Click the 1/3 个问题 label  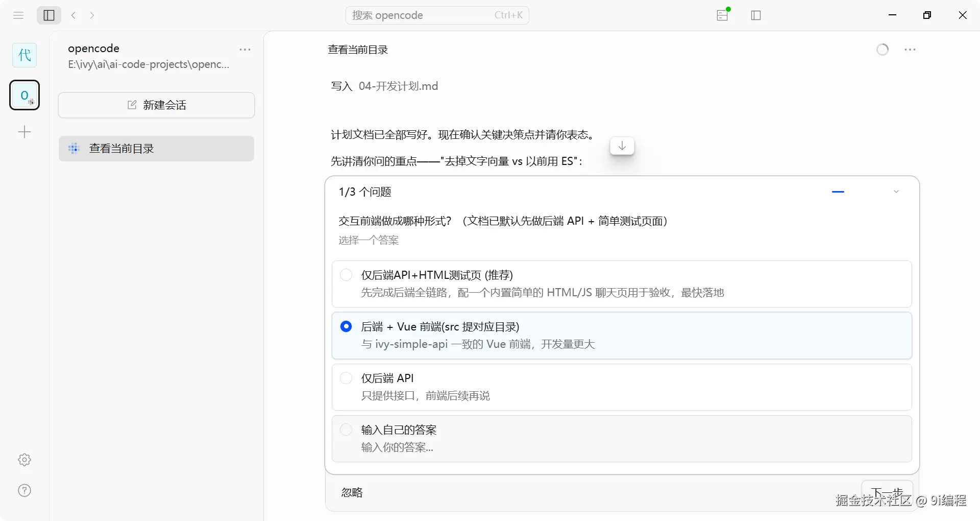click(365, 192)
